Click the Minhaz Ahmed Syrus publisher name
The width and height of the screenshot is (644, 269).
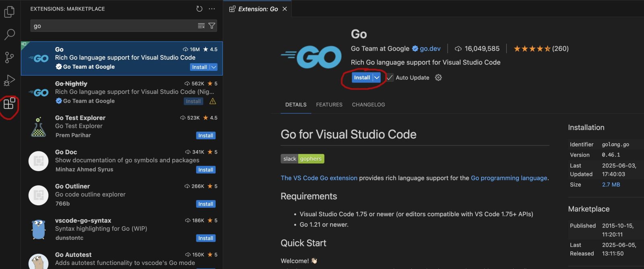[x=85, y=170]
